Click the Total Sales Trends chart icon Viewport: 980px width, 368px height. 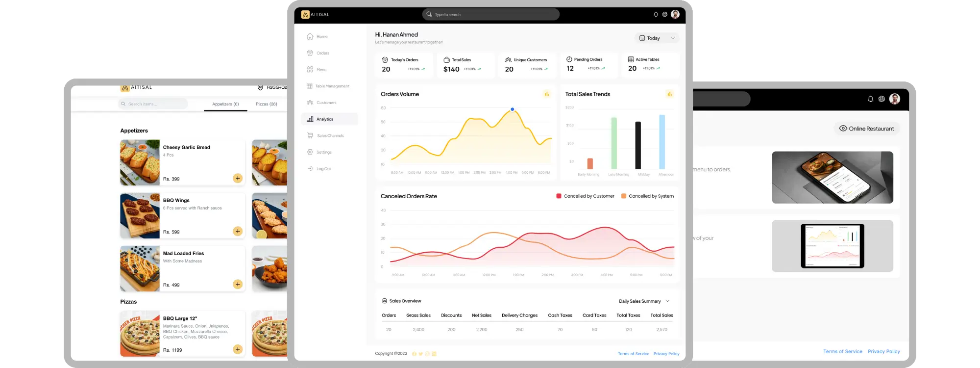tap(669, 94)
